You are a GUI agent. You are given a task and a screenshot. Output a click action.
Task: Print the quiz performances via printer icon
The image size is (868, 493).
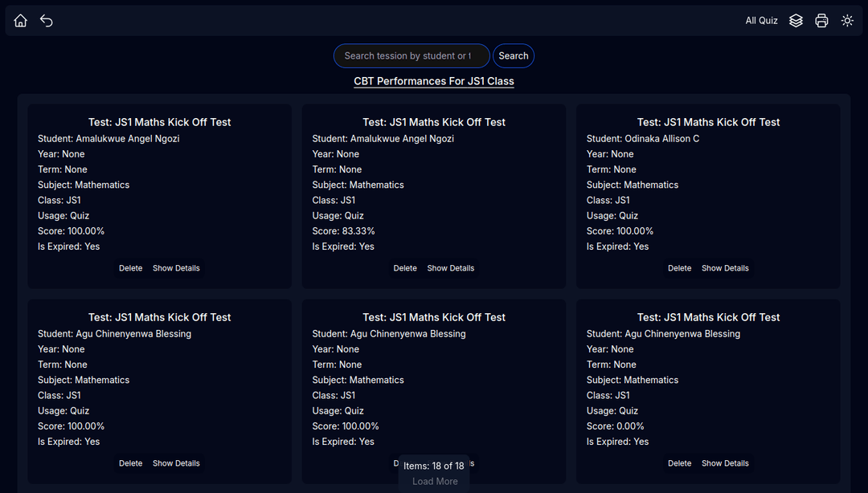click(x=821, y=20)
